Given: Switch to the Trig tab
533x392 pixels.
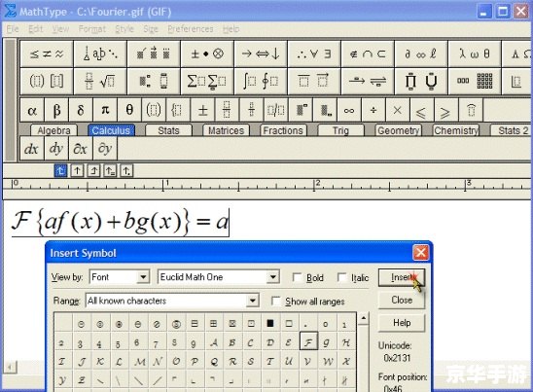Looking at the screenshot, I should (340, 130).
